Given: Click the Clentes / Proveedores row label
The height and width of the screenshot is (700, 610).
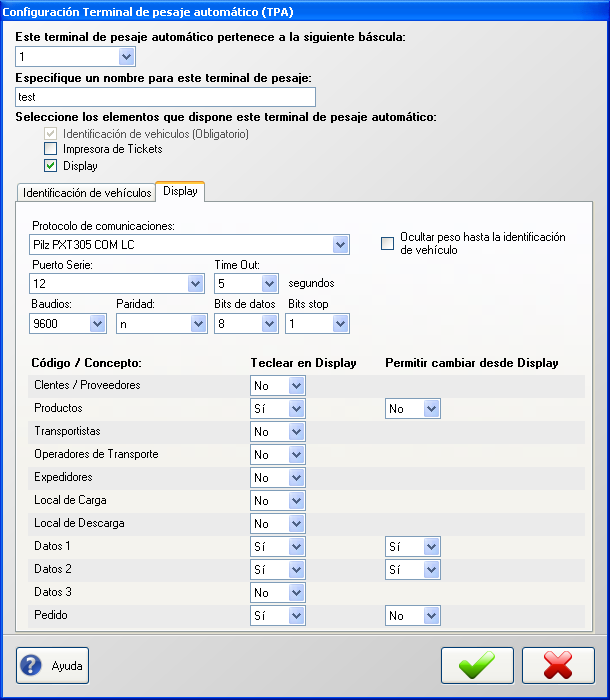Looking at the screenshot, I should point(87,385).
